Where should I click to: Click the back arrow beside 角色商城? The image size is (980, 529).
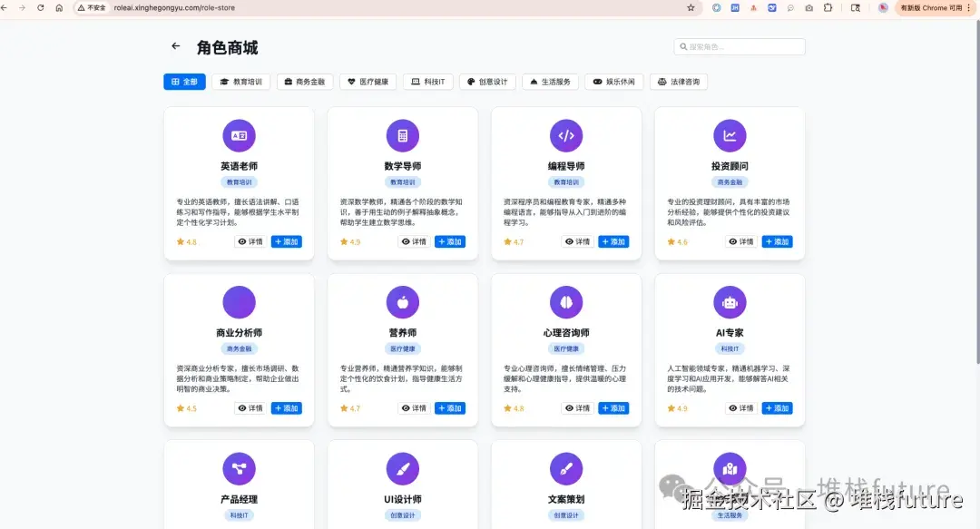175,46
